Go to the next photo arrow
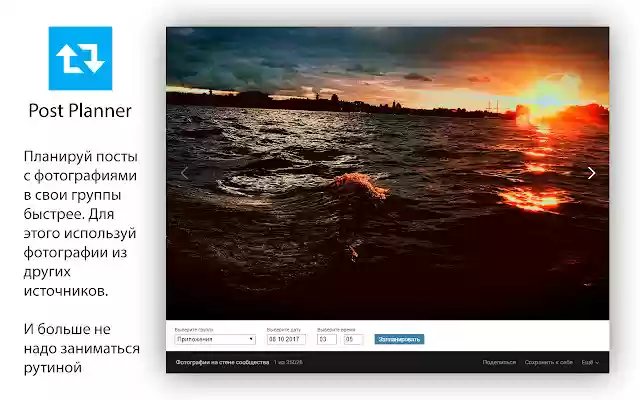This screenshot has height=400, width=640. click(591, 173)
